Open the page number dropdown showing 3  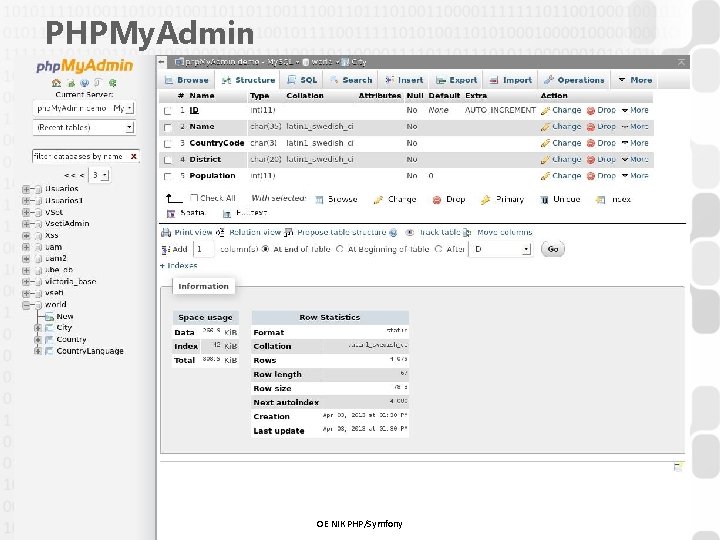click(x=99, y=175)
